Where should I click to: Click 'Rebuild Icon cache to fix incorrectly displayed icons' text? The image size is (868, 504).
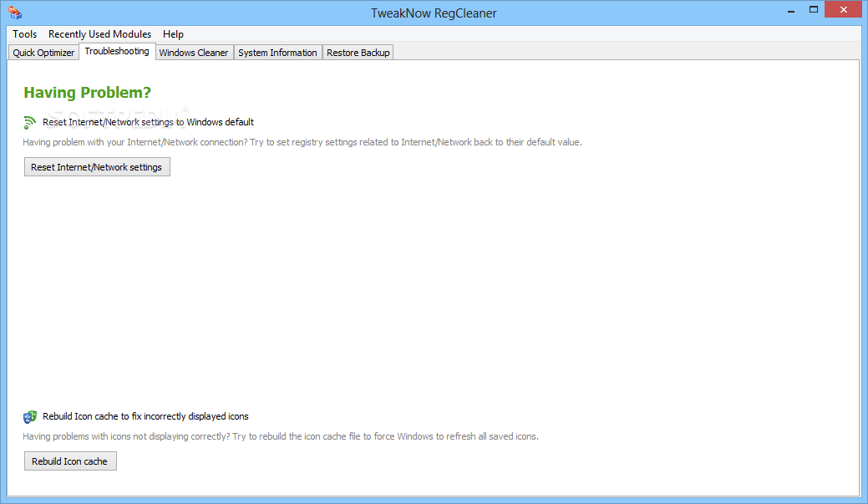(x=145, y=416)
